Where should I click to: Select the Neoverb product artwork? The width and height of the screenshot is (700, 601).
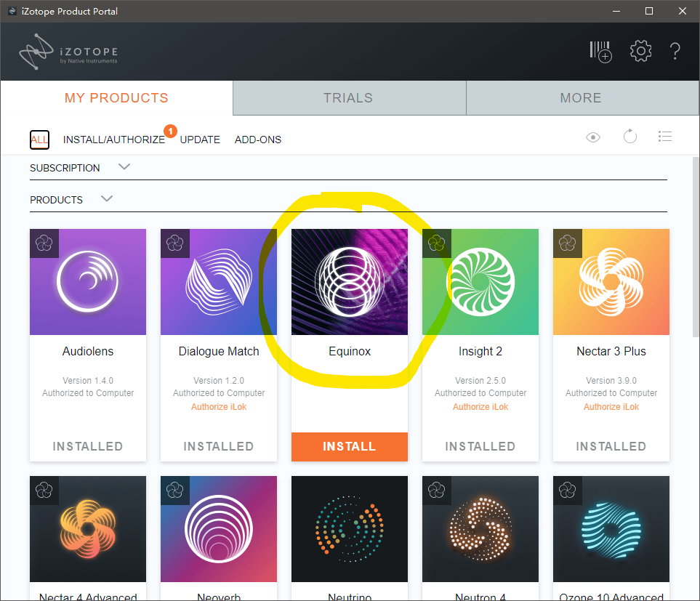(219, 529)
